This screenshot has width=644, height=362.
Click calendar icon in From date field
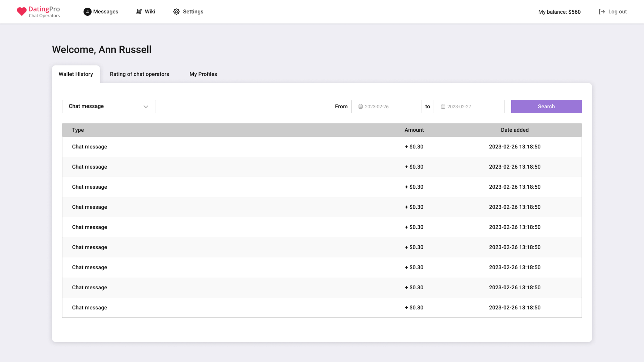[361, 107]
